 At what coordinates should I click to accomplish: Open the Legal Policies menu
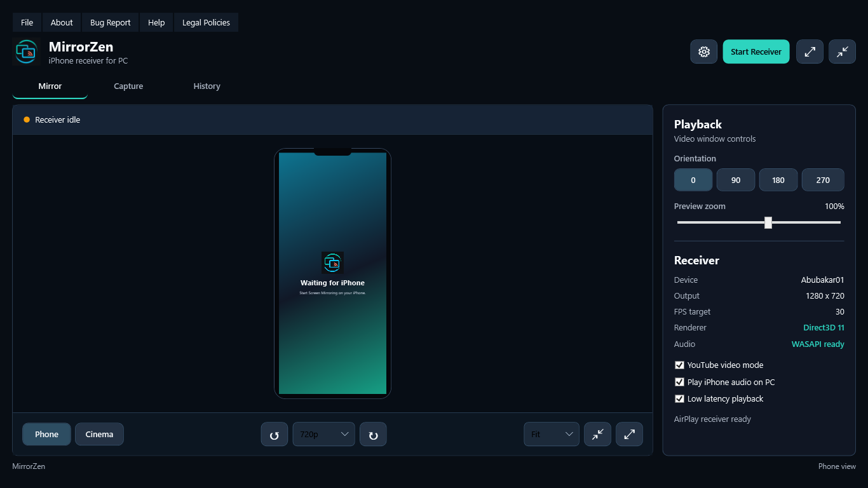pyautogui.click(x=206, y=22)
